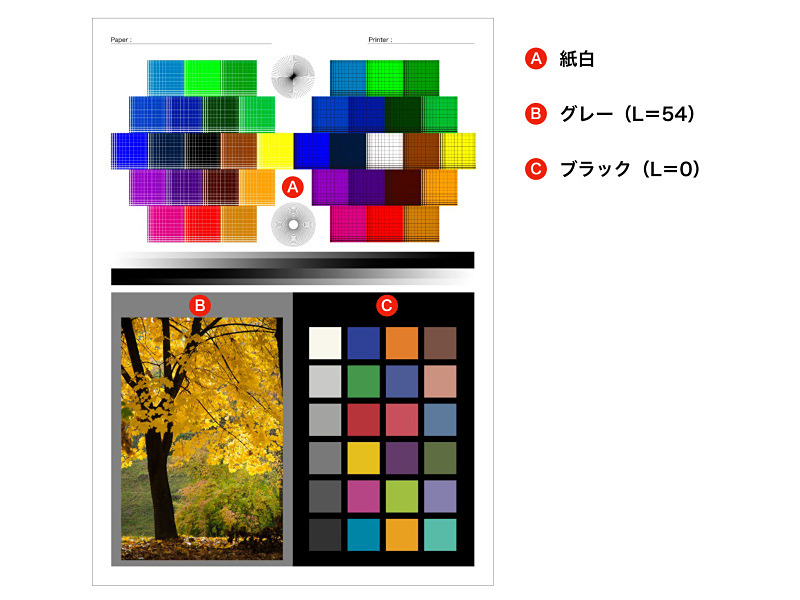Click the red B marker above the tree photo
Image resolution: width=800 pixels, height=600 pixels.
click(x=200, y=306)
